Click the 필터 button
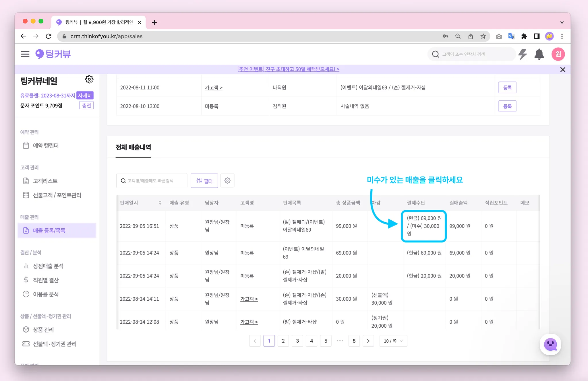Image resolution: width=588 pixels, height=381 pixels. pyautogui.click(x=204, y=181)
